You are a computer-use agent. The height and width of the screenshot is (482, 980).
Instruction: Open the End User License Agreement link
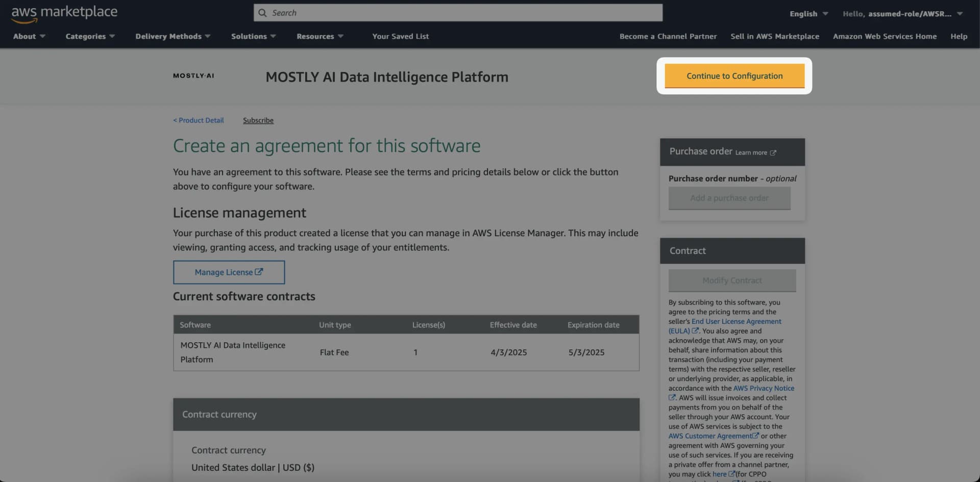coord(736,321)
